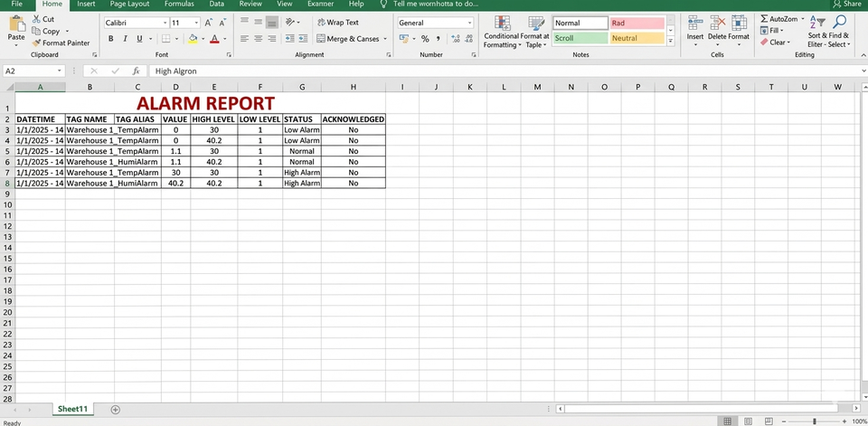Click the Copy icon

36,31
